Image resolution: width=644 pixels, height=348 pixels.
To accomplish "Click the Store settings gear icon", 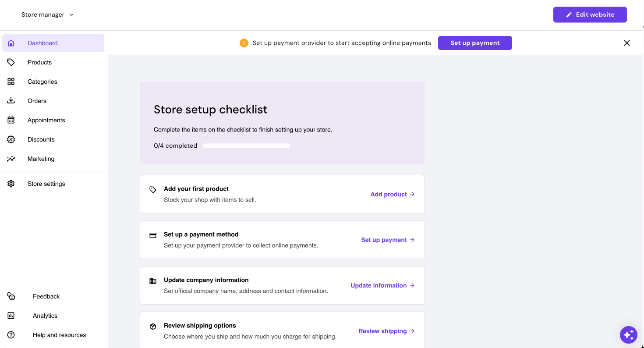I will 11,184.
